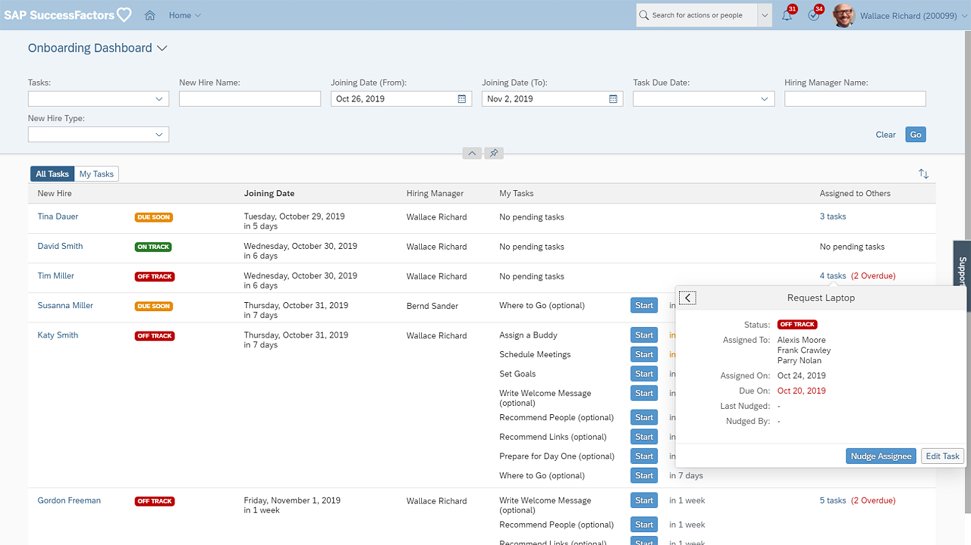Viewport: 971px width, 545px height.
Task: Open the notifications bell icon
Action: click(x=787, y=16)
